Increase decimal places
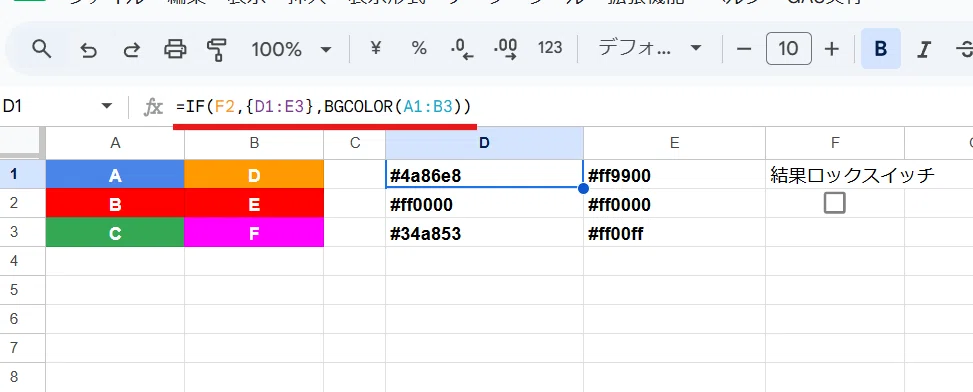This screenshot has width=973, height=392. click(506, 49)
